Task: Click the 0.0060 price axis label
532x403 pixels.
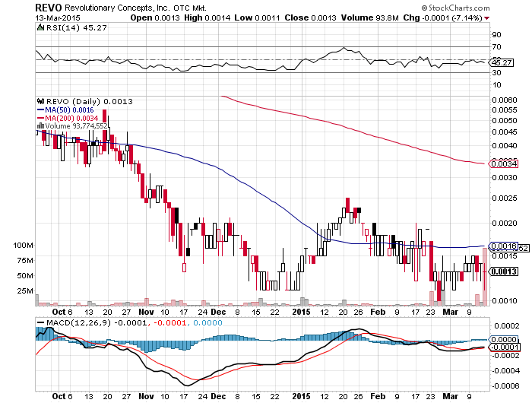Action: tap(504, 100)
